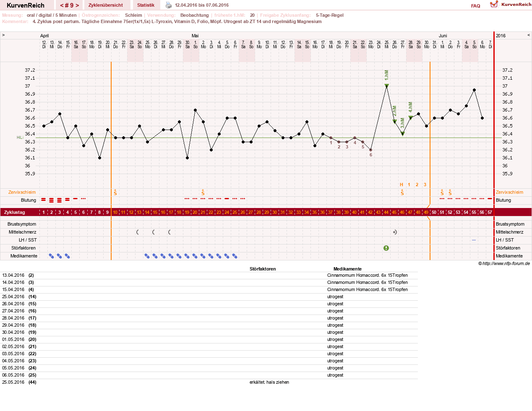This screenshot has height=411, width=532.
Task: Click the 1.hM green triangle marker
Action: pyautogui.click(x=387, y=86)
